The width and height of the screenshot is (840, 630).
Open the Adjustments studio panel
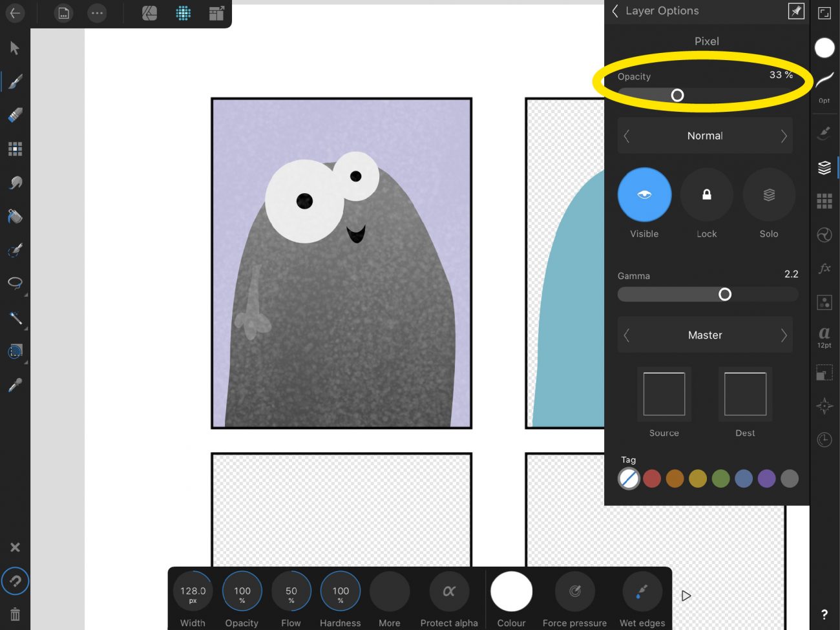pyautogui.click(x=824, y=235)
